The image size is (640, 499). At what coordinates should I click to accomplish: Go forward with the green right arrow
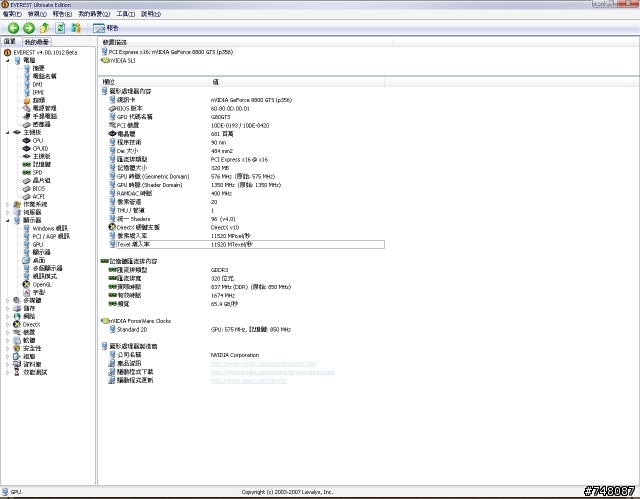[x=29, y=28]
